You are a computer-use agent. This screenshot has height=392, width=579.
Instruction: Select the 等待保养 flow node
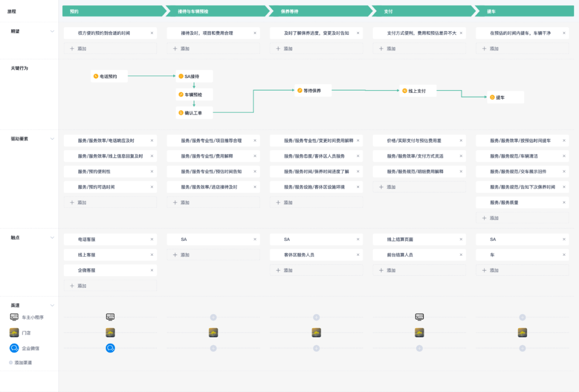tap(313, 91)
